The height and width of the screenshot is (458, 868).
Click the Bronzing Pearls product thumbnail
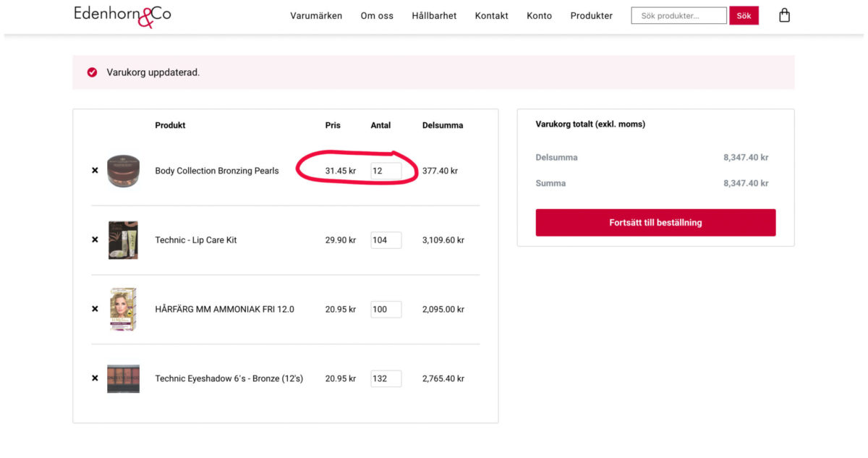pyautogui.click(x=123, y=171)
